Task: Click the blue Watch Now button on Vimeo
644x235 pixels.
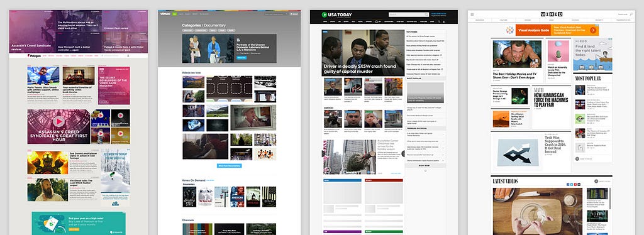Action: (241, 58)
